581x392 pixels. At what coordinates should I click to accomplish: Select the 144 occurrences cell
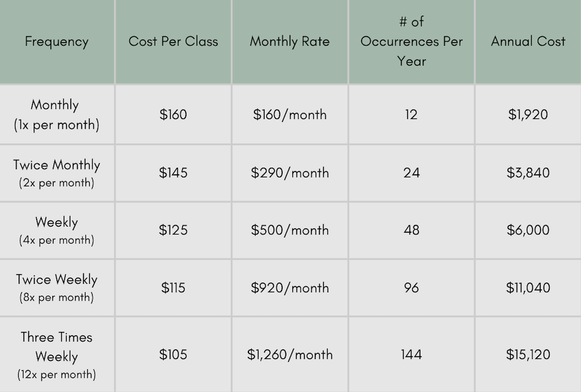[411, 355]
